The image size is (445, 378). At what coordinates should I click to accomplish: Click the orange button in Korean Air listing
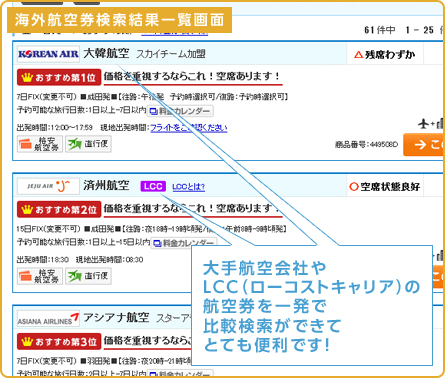(424, 145)
